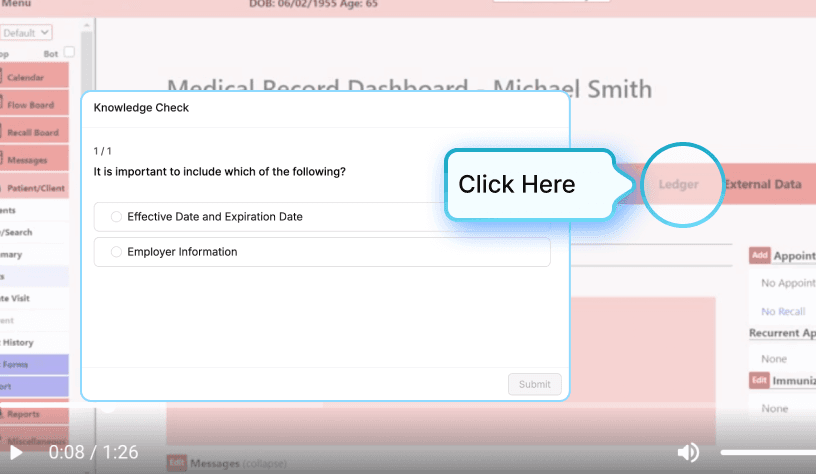
Task: Click the Search item in the sidebar
Action: pyautogui.click(x=34, y=232)
